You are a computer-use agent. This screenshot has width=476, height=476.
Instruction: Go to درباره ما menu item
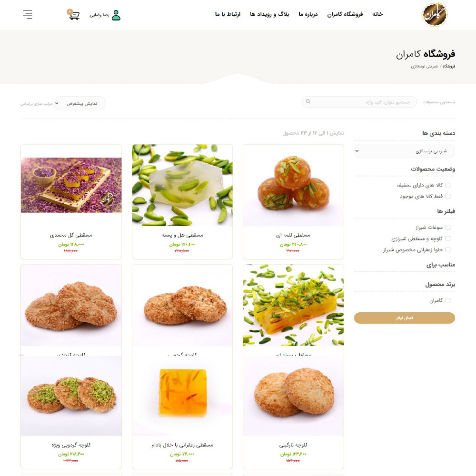pos(308,14)
